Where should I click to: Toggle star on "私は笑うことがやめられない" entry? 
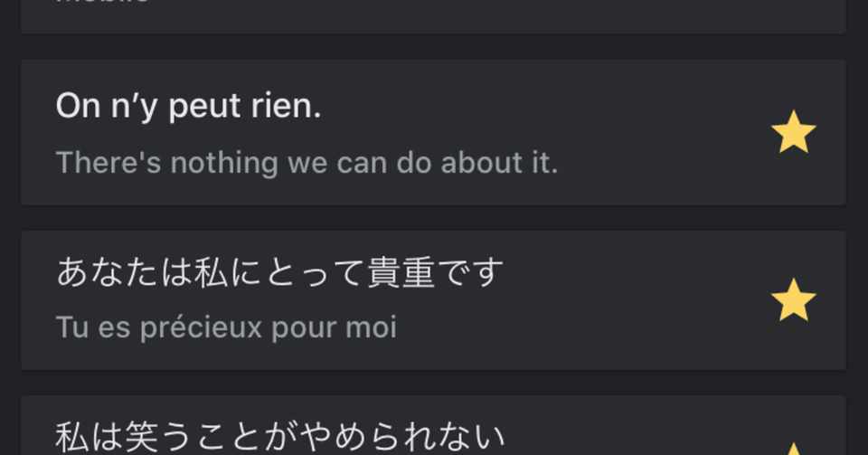(793, 448)
